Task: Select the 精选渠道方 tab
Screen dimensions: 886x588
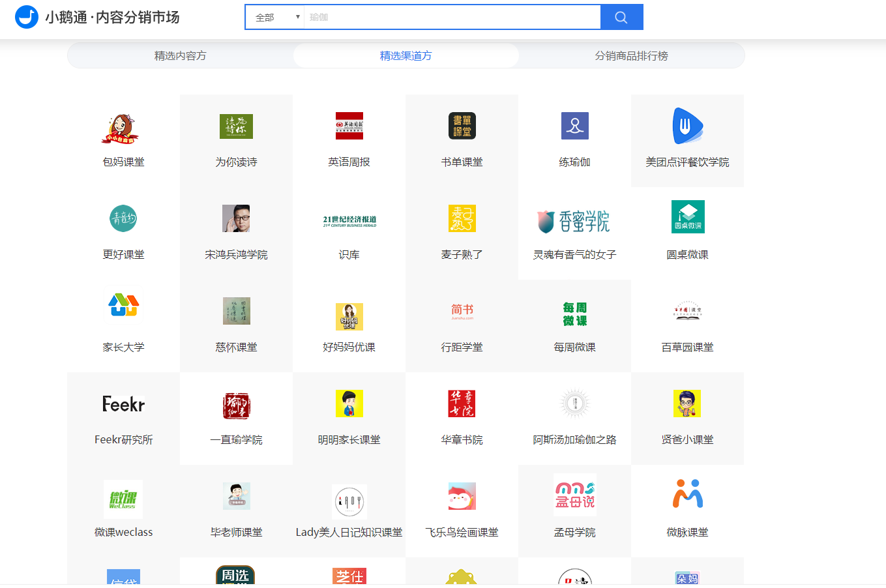Action: pos(406,55)
